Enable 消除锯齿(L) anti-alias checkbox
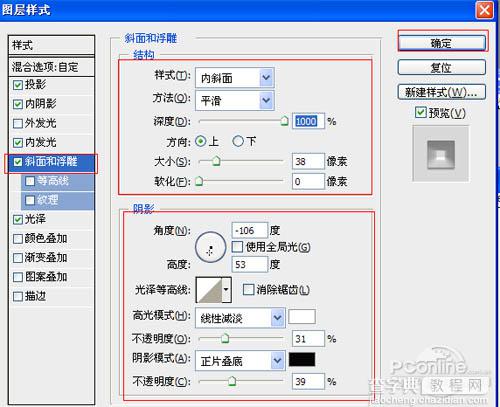 (x=248, y=290)
